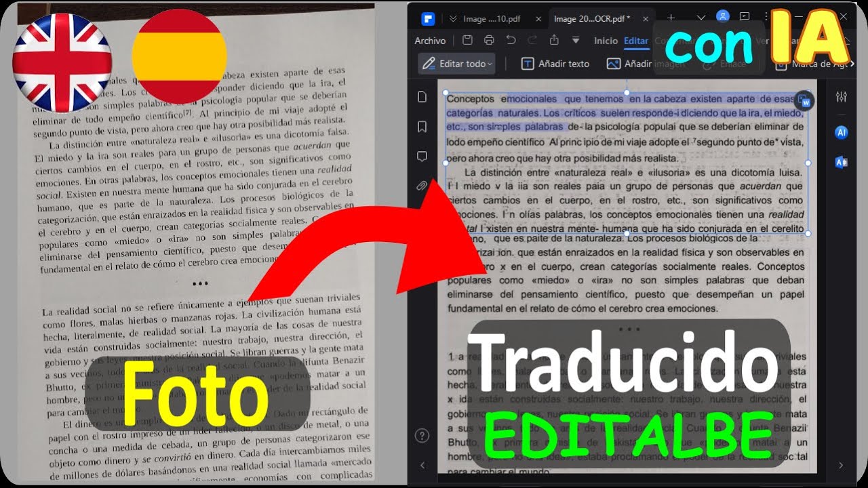Close the Image 20...OCR.pdf tab
Screen dimensions: 868x488
point(646,19)
